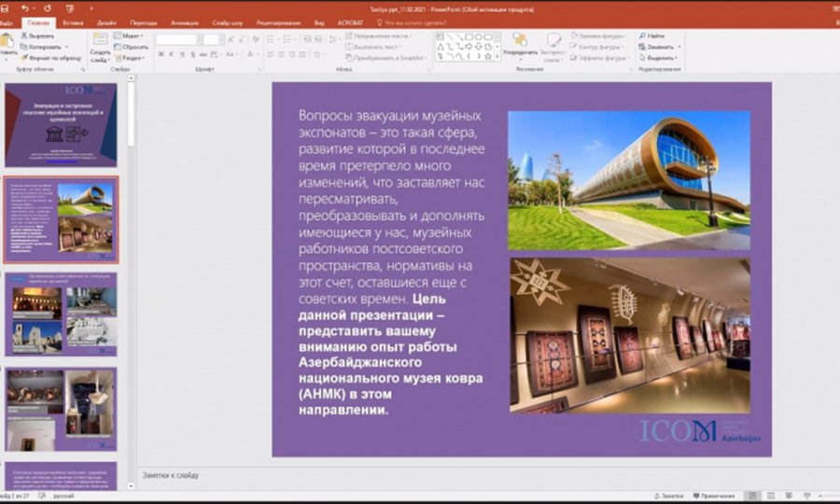Switch to the Слайд-шоу tab
840x504 pixels.
(x=227, y=23)
